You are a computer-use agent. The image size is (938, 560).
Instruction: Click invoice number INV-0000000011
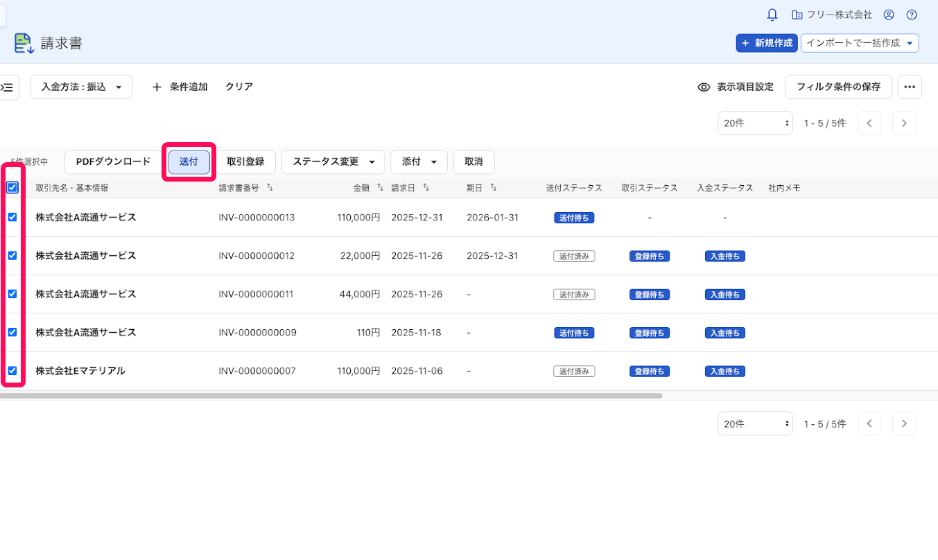(x=256, y=294)
